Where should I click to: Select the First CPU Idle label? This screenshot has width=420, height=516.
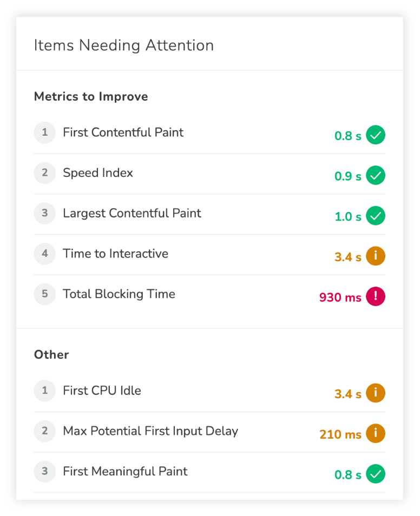click(102, 391)
